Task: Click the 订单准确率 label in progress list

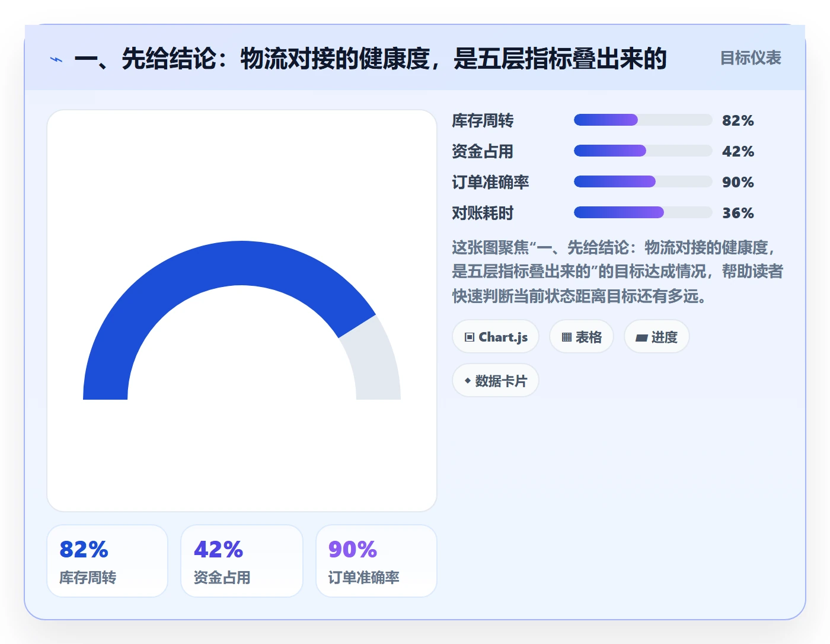Action: (490, 182)
